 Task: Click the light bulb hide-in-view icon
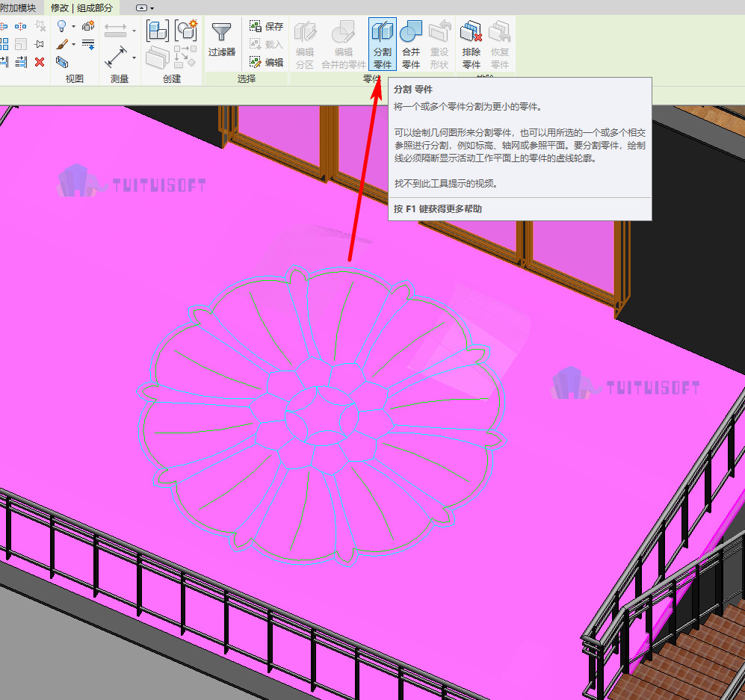pos(62,26)
